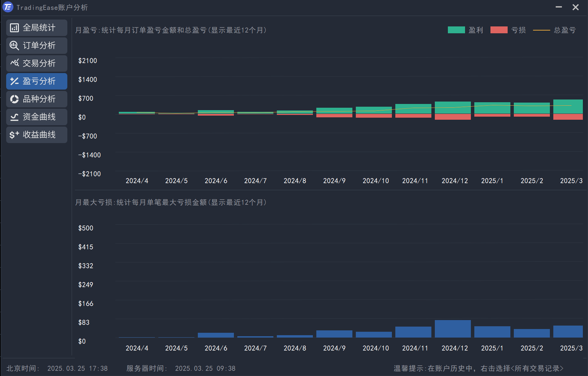The height and width of the screenshot is (376, 588).
Task: Click the 2024/12 blue max loss bar
Action: (453, 329)
